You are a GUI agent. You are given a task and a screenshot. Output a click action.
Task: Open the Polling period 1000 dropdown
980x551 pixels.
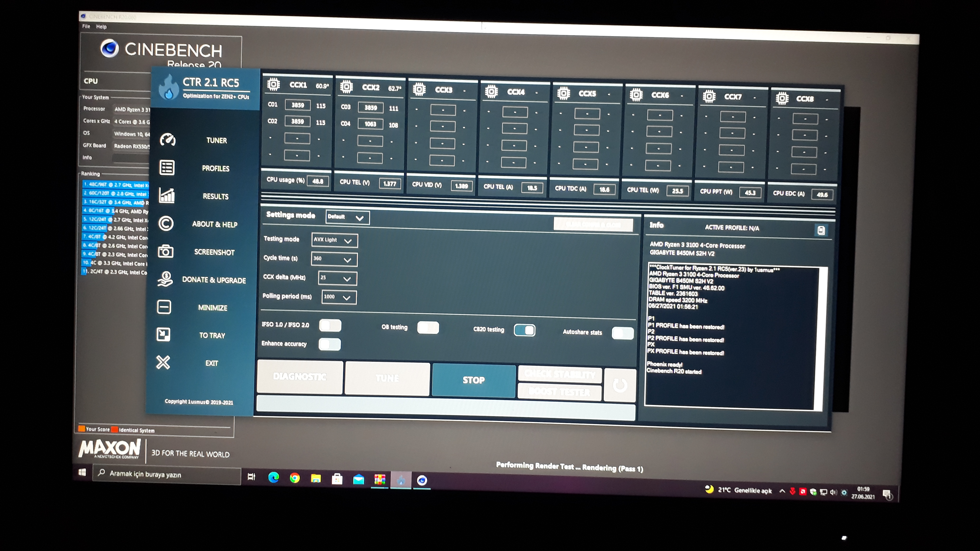339,297
